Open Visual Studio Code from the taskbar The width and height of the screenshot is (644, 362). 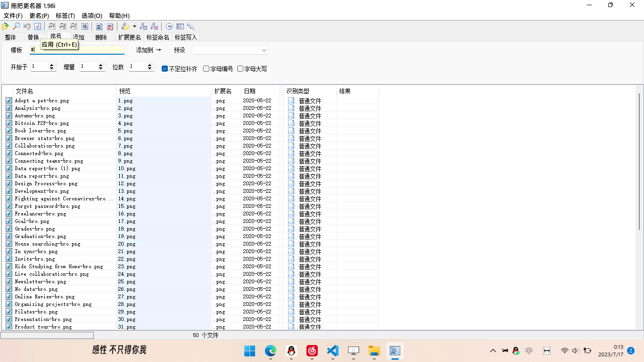332,350
